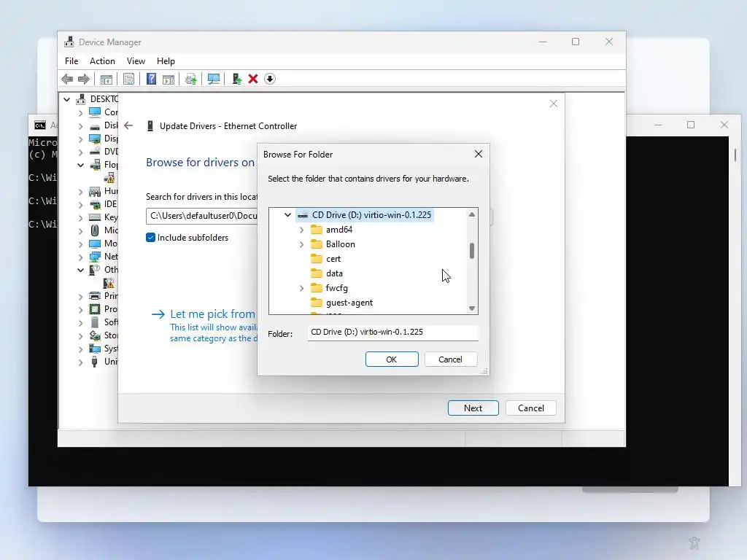The height and width of the screenshot is (560, 747).
Task: Open the File menu
Action: pos(71,61)
